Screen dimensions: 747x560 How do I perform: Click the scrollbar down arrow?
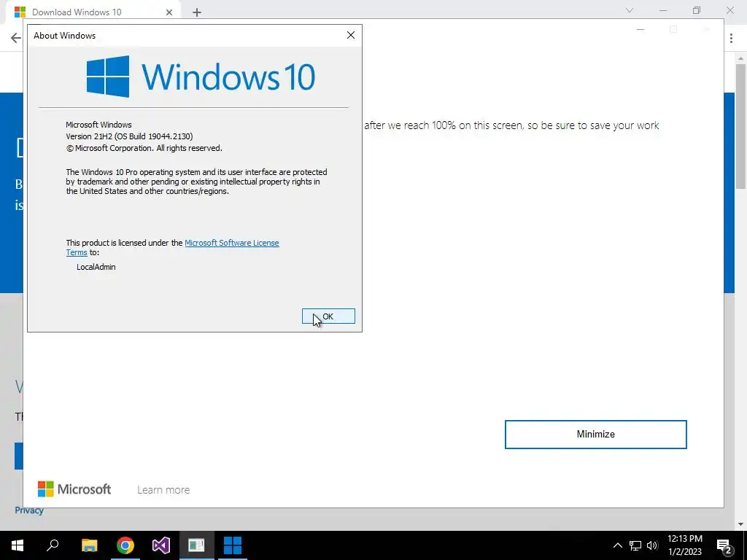click(x=740, y=524)
